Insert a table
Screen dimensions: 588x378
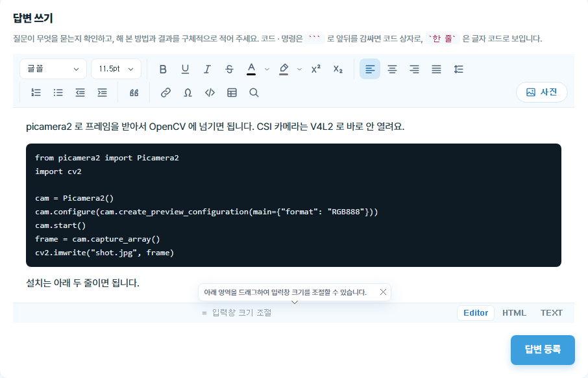(x=232, y=93)
